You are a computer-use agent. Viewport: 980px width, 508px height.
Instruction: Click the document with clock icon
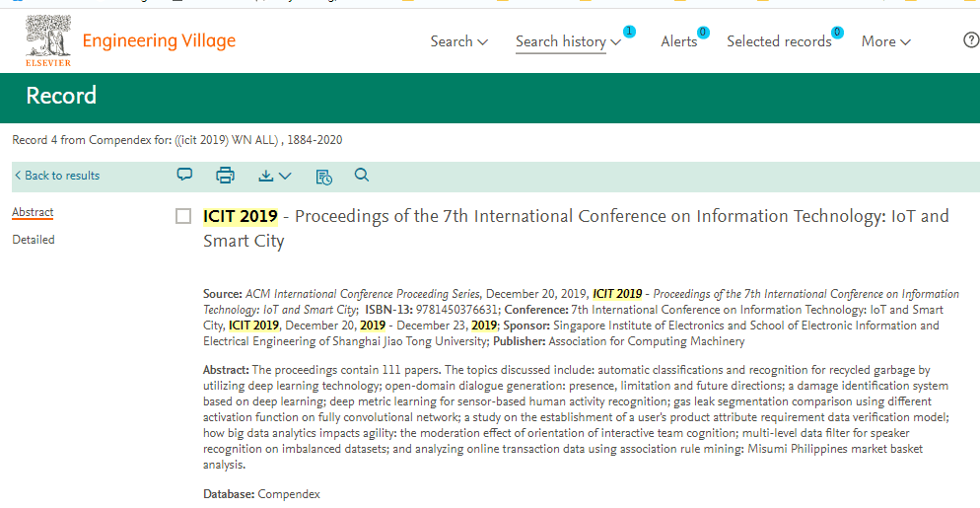click(323, 177)
